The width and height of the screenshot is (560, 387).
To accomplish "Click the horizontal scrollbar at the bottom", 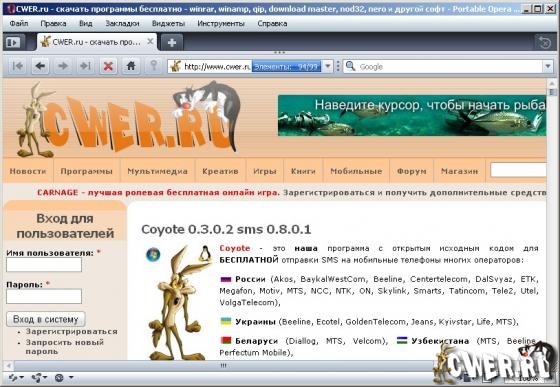I will (x=223, y=366).
